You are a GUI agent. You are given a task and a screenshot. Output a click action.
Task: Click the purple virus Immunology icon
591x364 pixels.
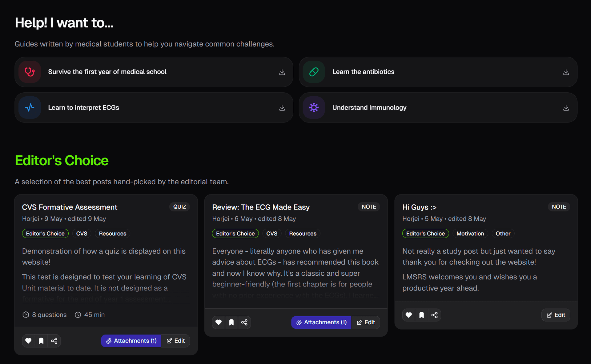(x=314, y=107)
